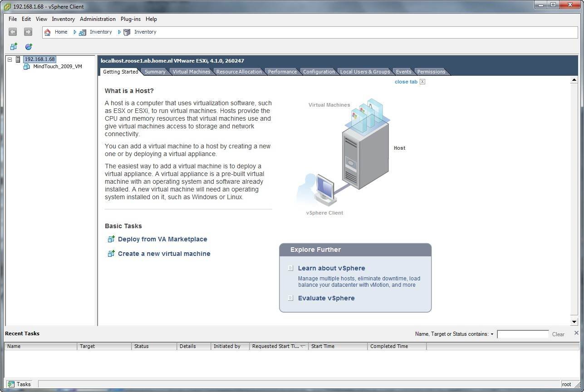Collapse the 192.168.1.68 host tree node
Image resolution: width=584 pixels, height=392 pixels.
(x=10, y=59)
